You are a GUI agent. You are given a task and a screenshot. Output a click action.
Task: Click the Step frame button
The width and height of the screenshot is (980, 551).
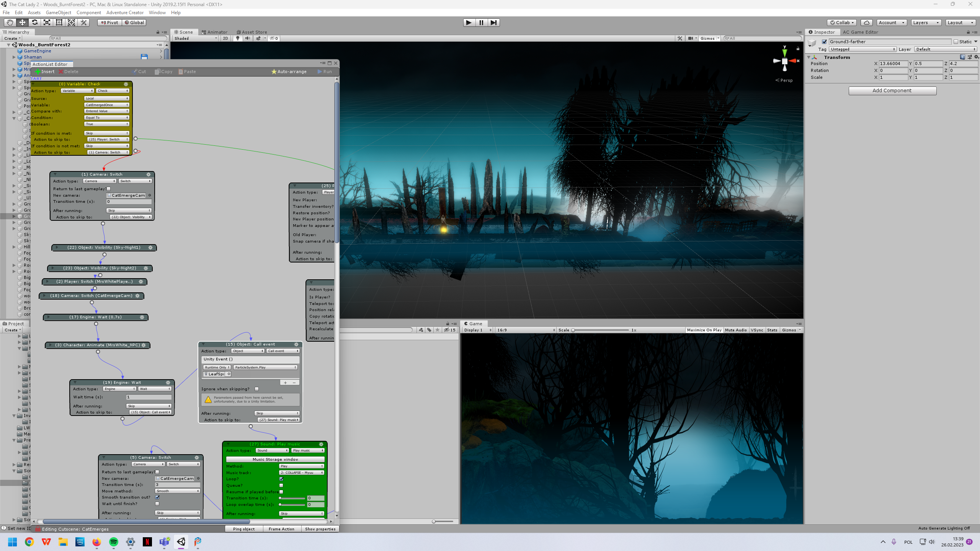pos(493,23)
